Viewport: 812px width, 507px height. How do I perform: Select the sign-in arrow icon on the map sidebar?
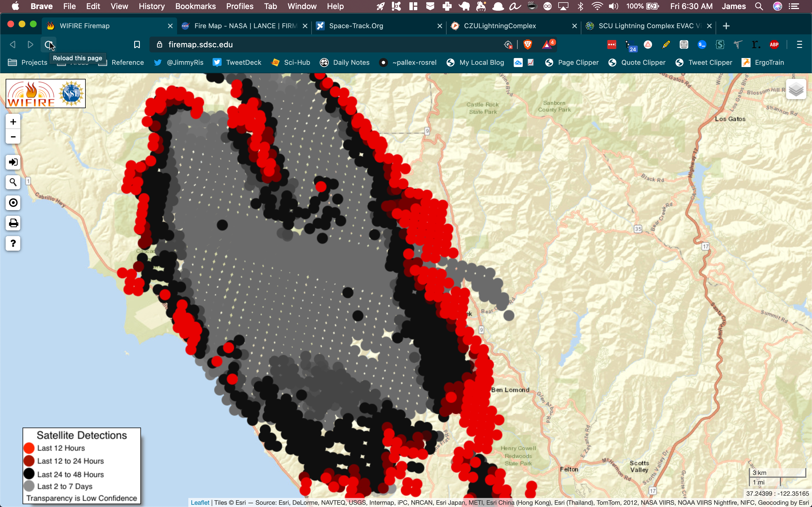(x=13, y=162)
